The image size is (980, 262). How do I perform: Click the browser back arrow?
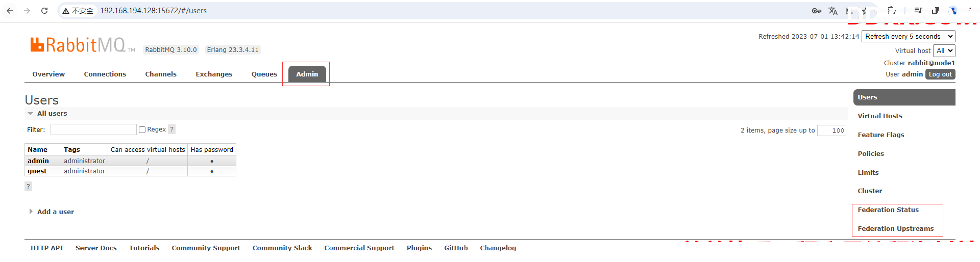[x=10, y=11]
